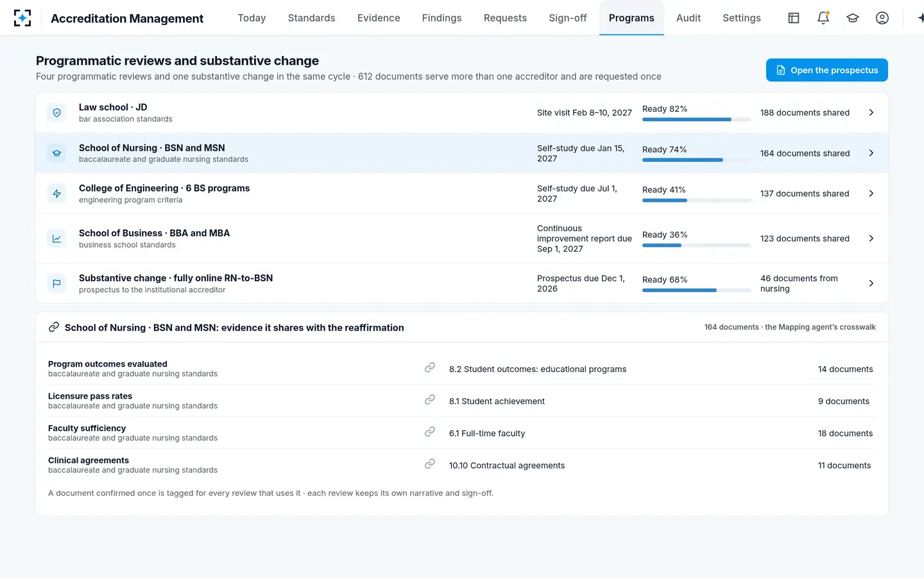The height and width of the screenshot is (578, 924).
Task: Click the cap icon beside School of Nursing row
Action: (x=57, y=153)
